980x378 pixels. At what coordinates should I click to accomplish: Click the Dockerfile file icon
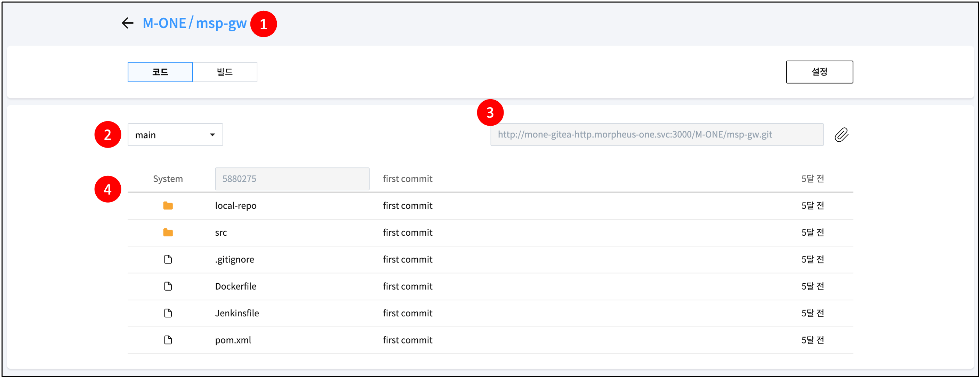click(168, 286)
